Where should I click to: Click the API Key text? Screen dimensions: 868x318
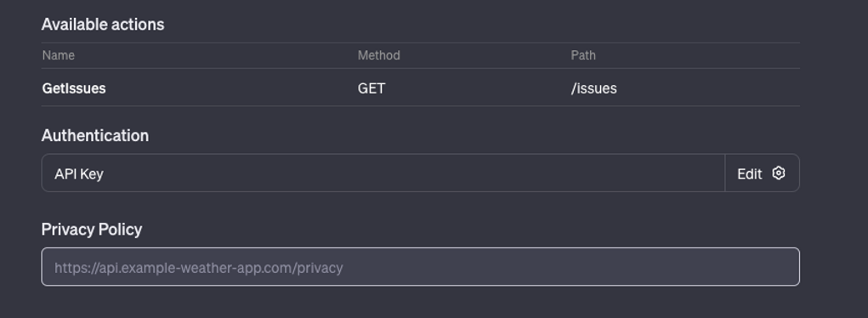78,174
